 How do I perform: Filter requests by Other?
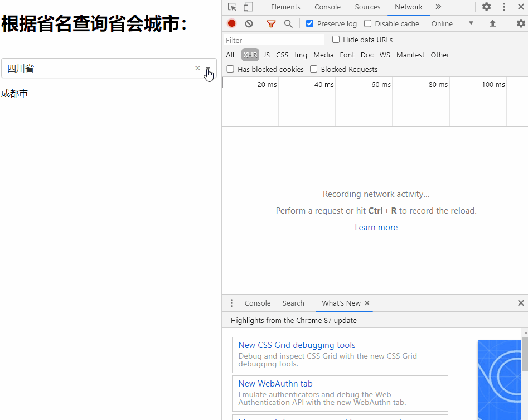[x=440, y=55]
